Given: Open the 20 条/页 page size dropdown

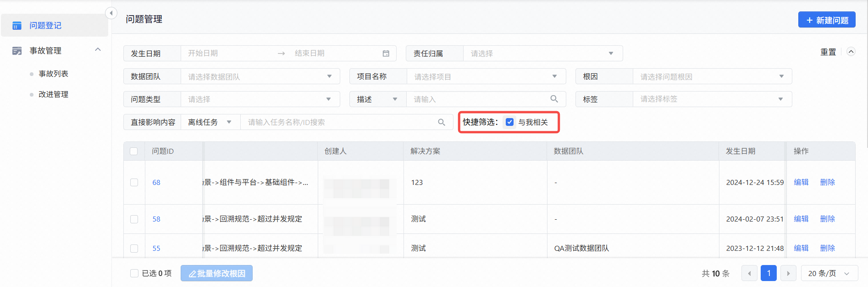Looking at the screenshot, I should [x=829, y=273].
